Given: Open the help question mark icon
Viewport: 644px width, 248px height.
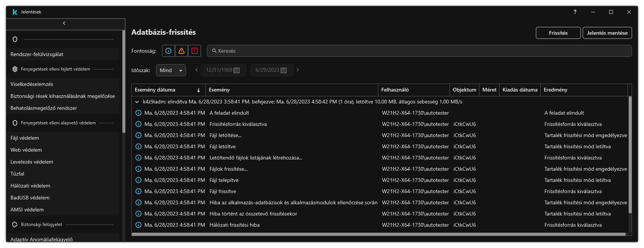Looking at the screenshot, I should [x=575, y=12].
